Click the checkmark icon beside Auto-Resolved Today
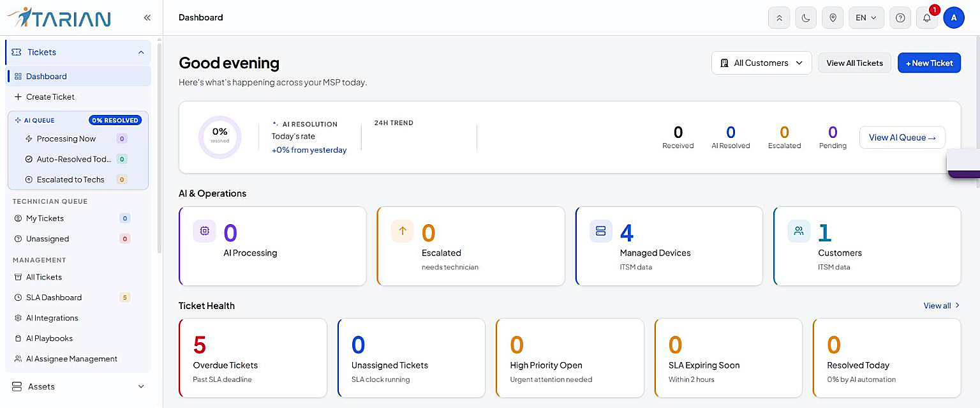This screenshot has height=408, width=980. 29,159
